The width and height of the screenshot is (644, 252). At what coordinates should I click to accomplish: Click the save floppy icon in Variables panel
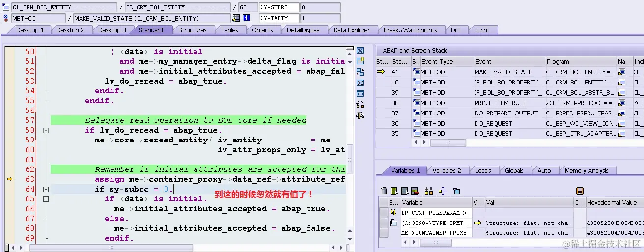(580, 191)
